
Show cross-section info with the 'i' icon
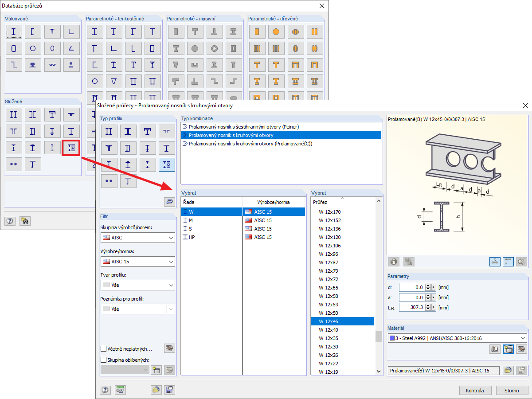click(x=394, y=262)
